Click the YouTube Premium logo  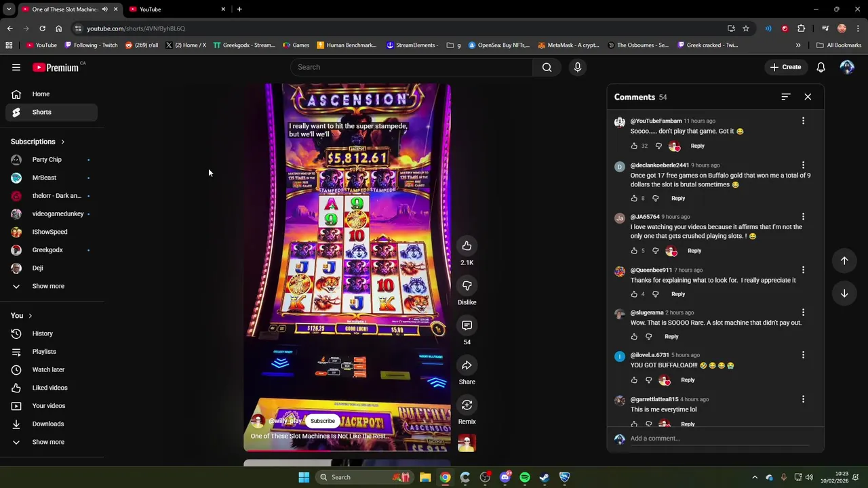click(56, 67)
